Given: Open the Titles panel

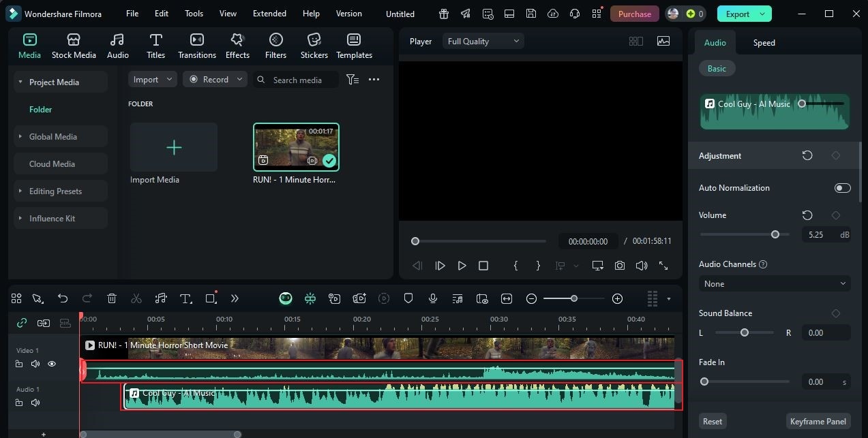Looking at the screenshot, I should pos(155,46).
